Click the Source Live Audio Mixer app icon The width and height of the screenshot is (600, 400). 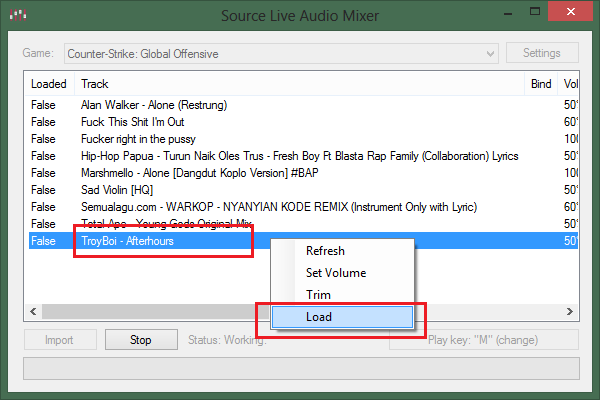click(18, 15)
